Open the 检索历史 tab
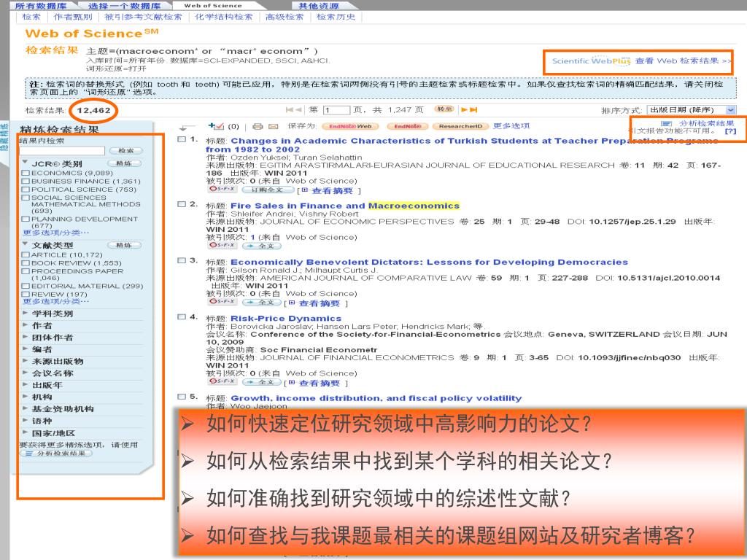Screen dimensions: 747x560 [336, 17]
